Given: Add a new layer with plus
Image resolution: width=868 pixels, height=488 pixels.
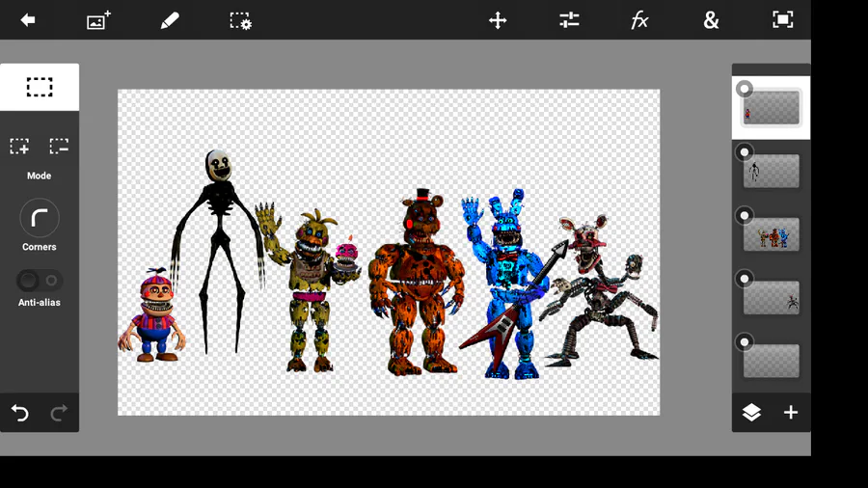Looking at the screenshot, I should 791,412.
